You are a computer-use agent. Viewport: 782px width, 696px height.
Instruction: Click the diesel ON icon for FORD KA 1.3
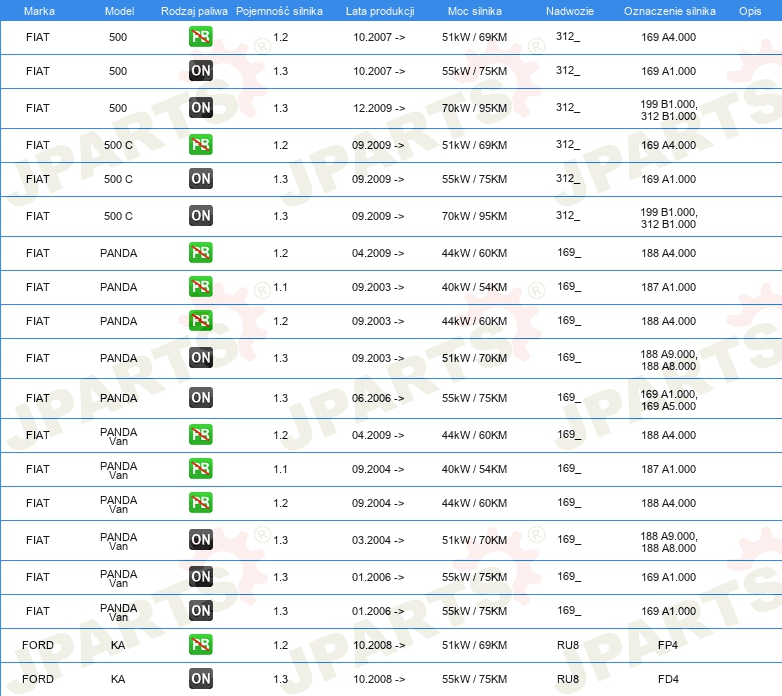coord(200,678)
